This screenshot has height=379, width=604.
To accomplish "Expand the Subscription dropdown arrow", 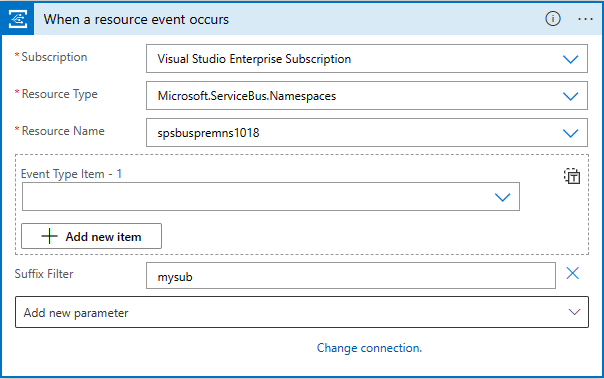I will 570,59.
